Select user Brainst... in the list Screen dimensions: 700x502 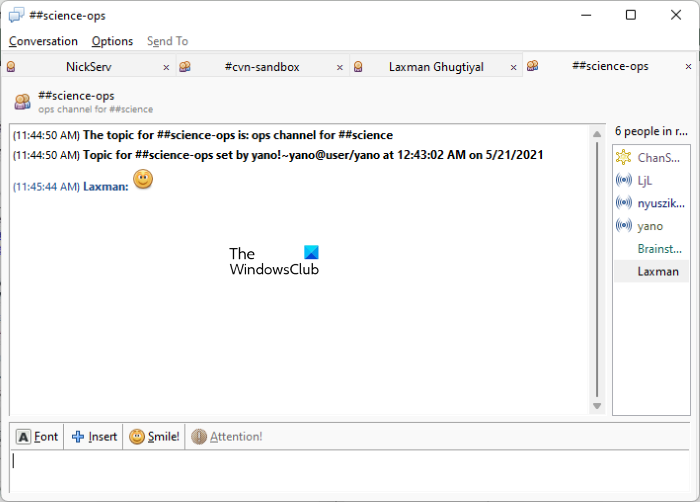(x=651, y=249)
